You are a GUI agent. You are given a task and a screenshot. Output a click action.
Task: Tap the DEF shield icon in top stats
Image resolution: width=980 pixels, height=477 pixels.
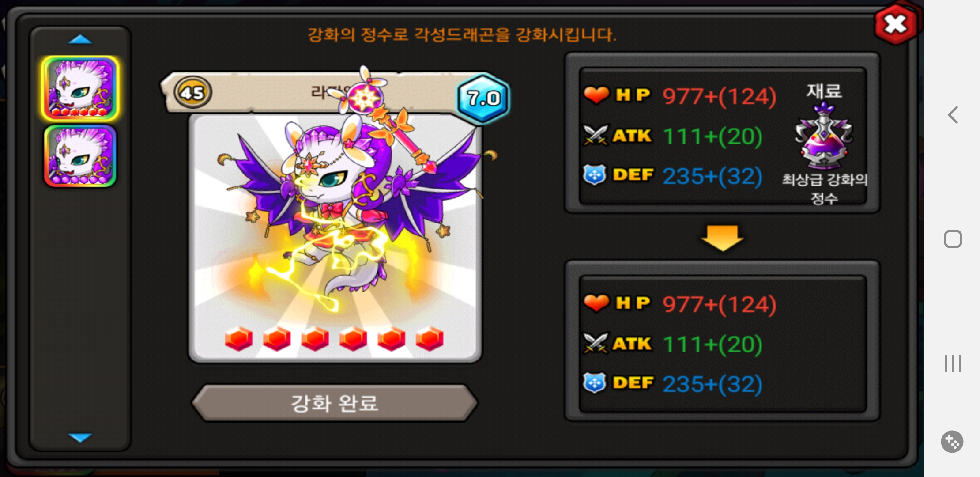[x=595, y=174]
